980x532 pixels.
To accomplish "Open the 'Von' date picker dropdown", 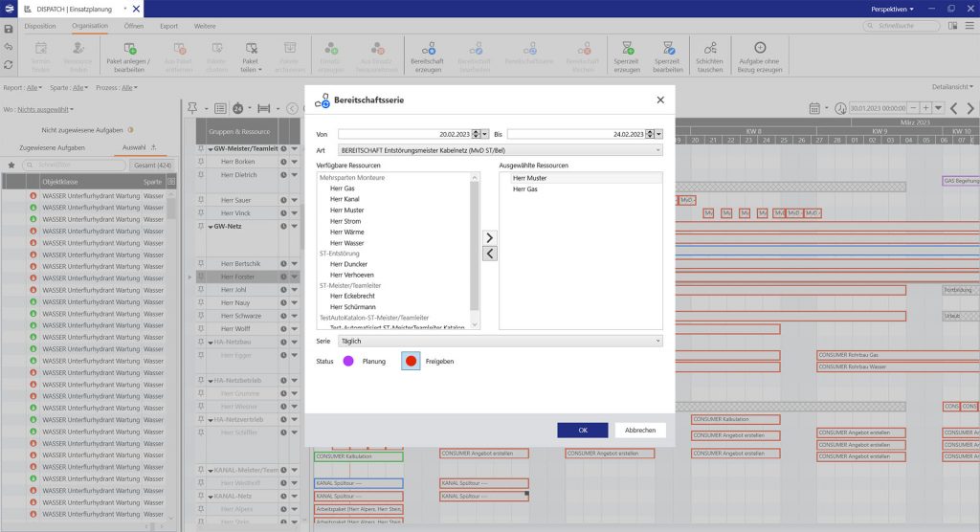I will point(486,135).
